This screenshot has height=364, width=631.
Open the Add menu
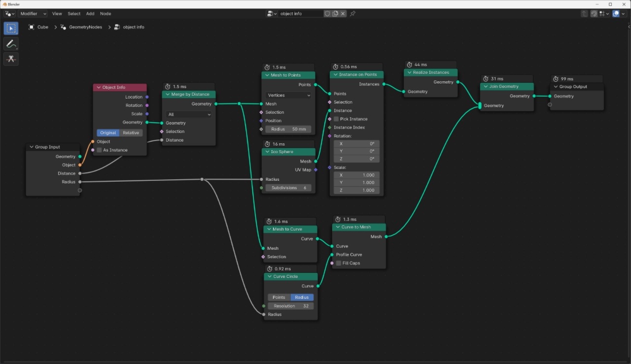click(90, 14)
